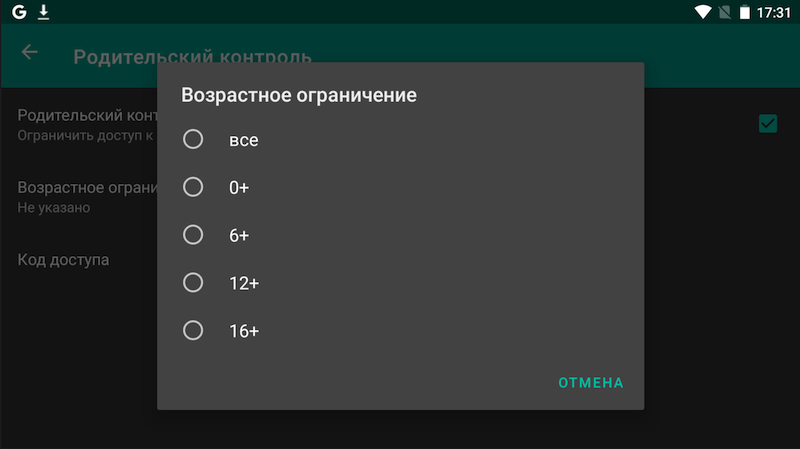Tap the "Возрастное ограничение" dialog title
This screenshot has height=449, width=800.
(298, 96)
